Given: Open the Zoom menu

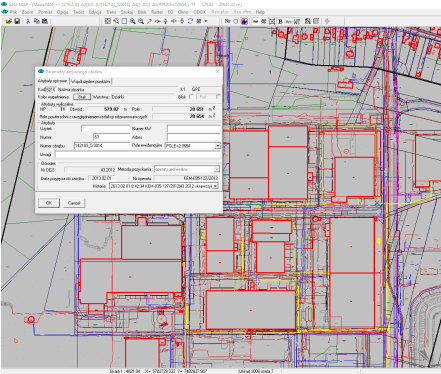Looking at the screenshot, I should click(28, 12).
